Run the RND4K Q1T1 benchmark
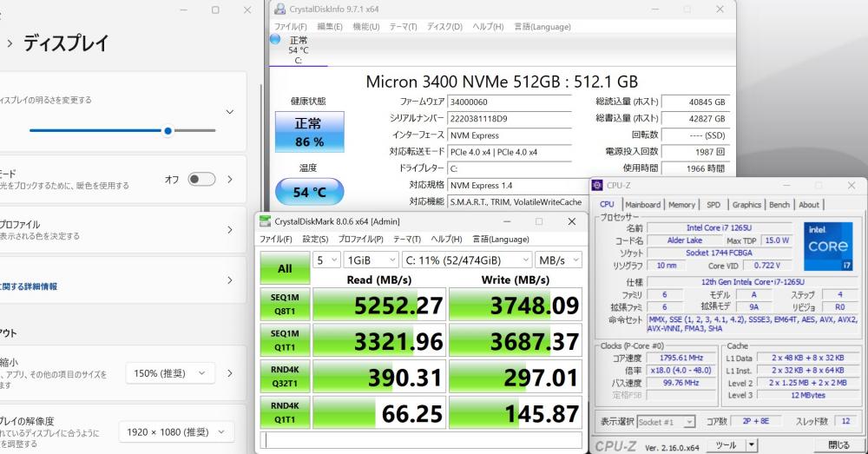Viewport: 868px width, 454px height. (285, 412)
